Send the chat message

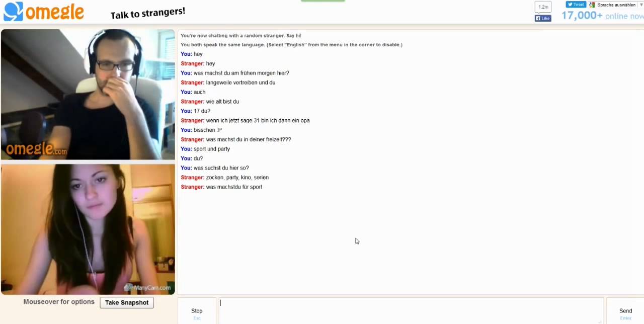[625, 311]
